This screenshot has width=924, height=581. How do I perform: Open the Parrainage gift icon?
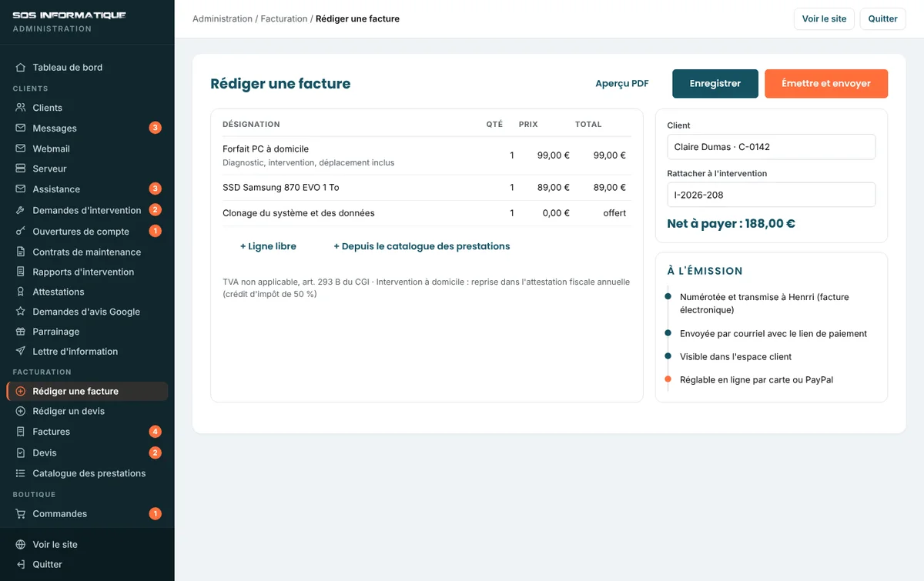tap(21, 332)
